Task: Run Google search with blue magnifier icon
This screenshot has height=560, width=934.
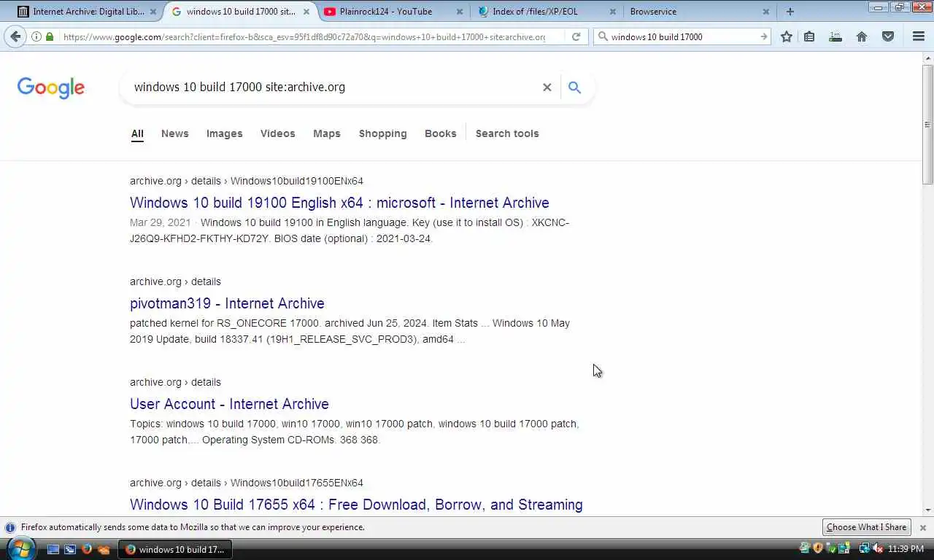Action: pyautogui.click(x=574, y=87)
